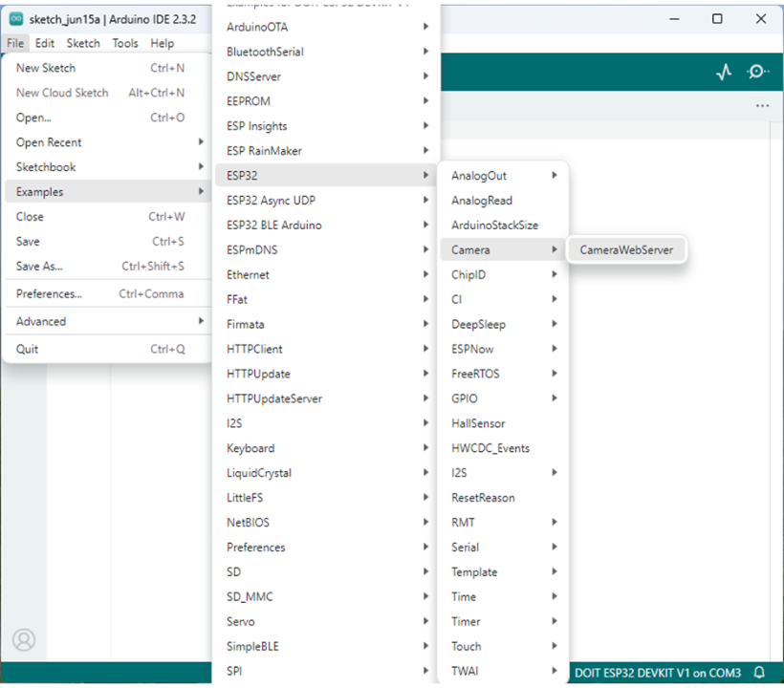Expand ArduinoOTA examples

click(x=326, y=27)
